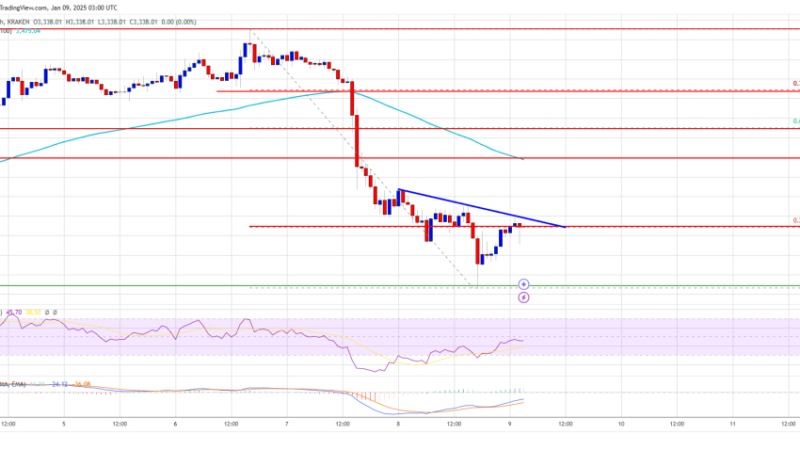Viewport: 800px width, 450px height.
Task: Select the blue descending trend line
Action: (482, 208)
